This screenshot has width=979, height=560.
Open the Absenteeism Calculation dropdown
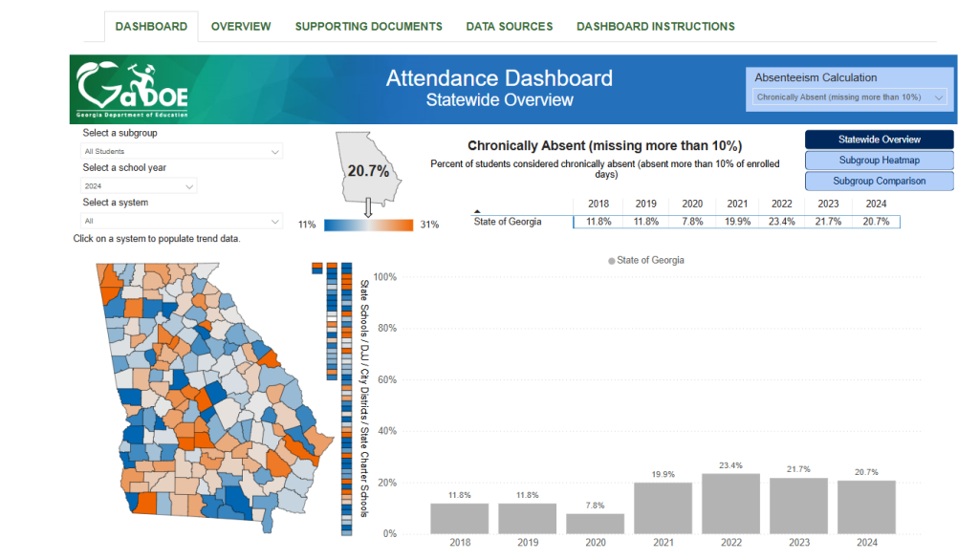tap(849, 97)
